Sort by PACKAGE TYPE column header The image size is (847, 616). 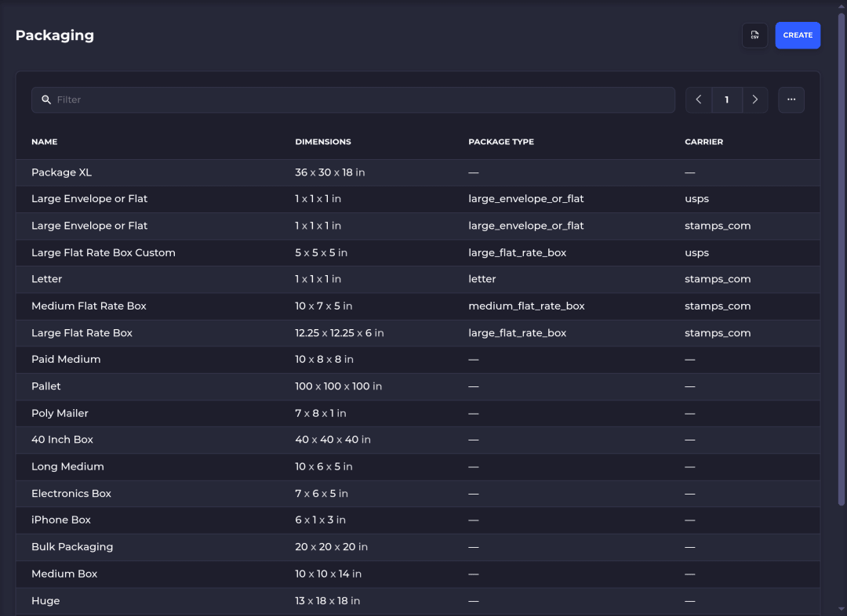pyautogui.click(x=501, y=141)
